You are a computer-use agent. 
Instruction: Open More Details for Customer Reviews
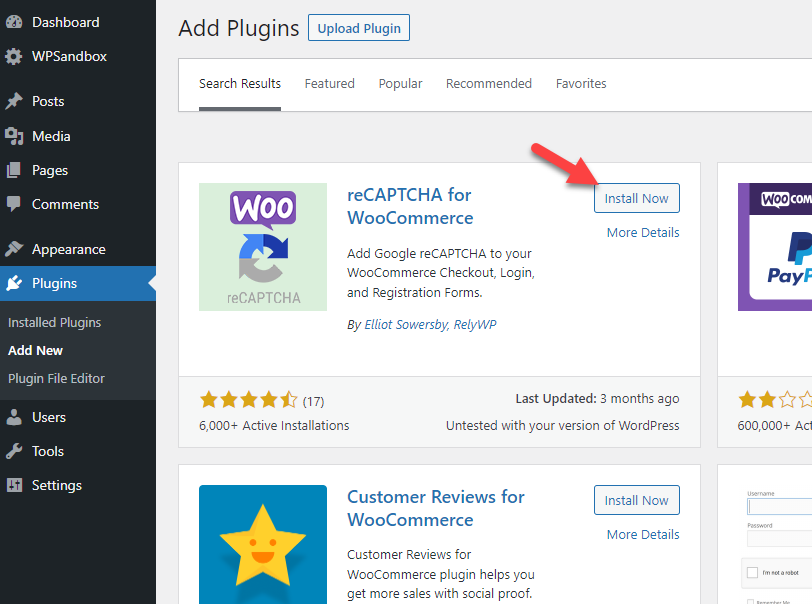point(643,535)
